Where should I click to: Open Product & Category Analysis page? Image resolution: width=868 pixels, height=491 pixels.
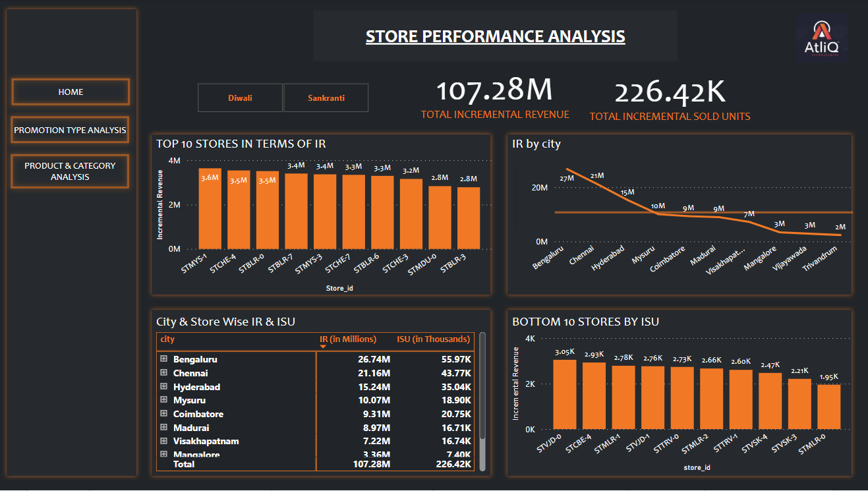pos(71,171)
